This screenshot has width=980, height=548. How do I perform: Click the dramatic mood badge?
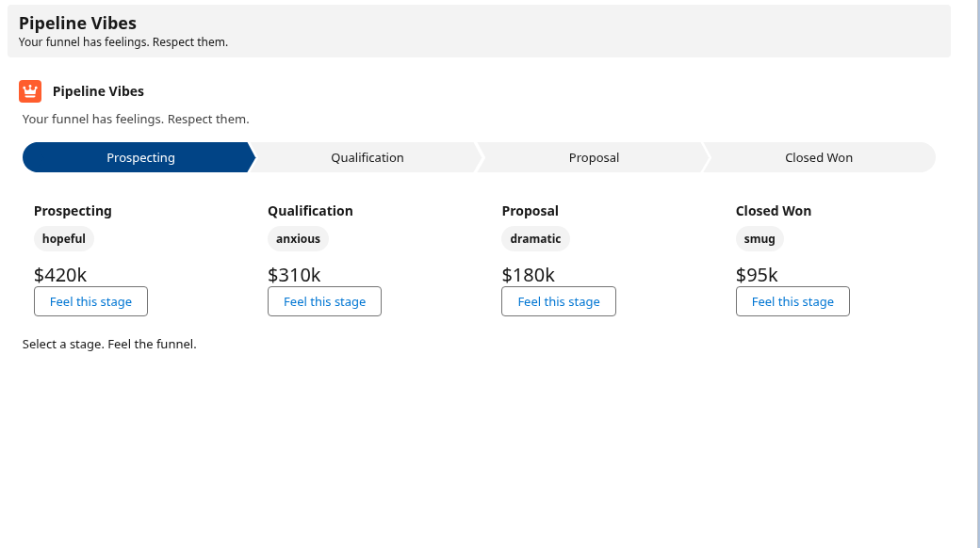(x=535, y=239)
